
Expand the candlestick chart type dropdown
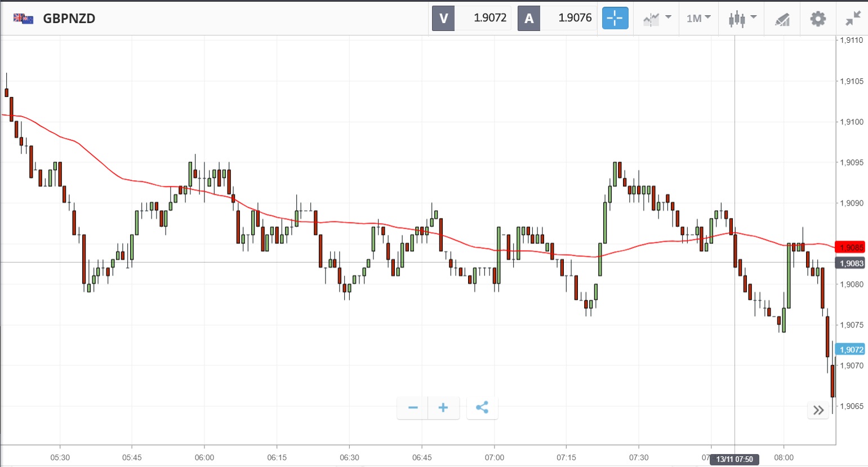point(742,19)
